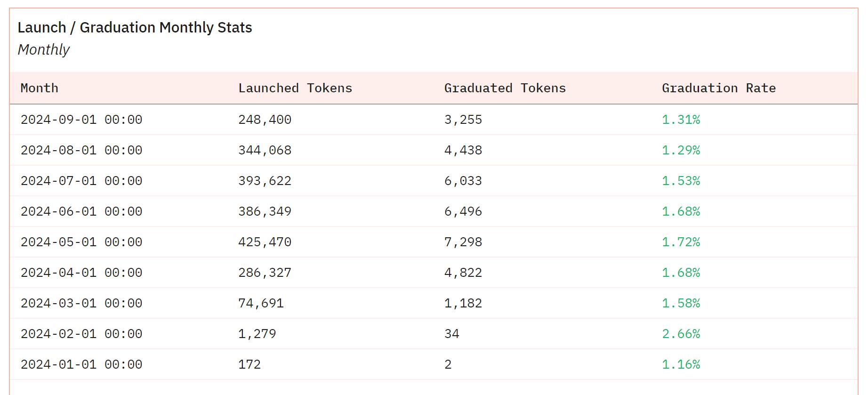The image size is (868, 395).
Task: Select month cell 2024-03-01 00:00
Action: click(x=81, y=303)
